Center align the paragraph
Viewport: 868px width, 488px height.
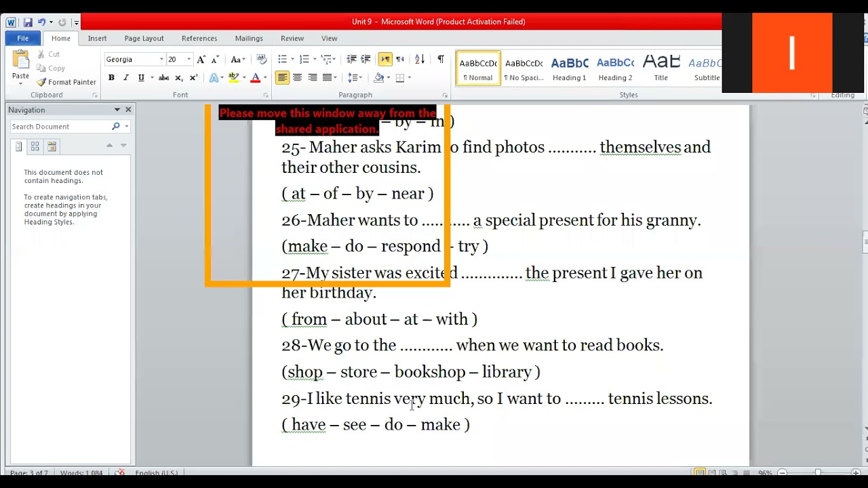(297, 78)
